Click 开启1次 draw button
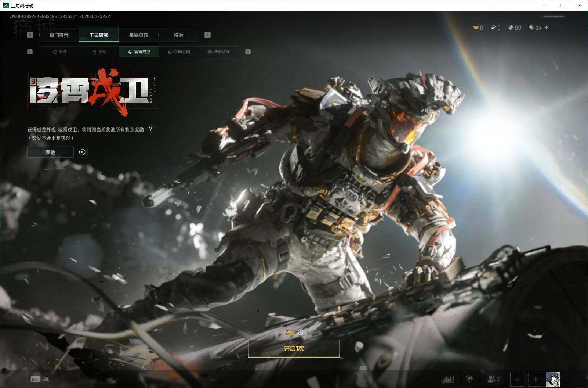 click(294, 348)
